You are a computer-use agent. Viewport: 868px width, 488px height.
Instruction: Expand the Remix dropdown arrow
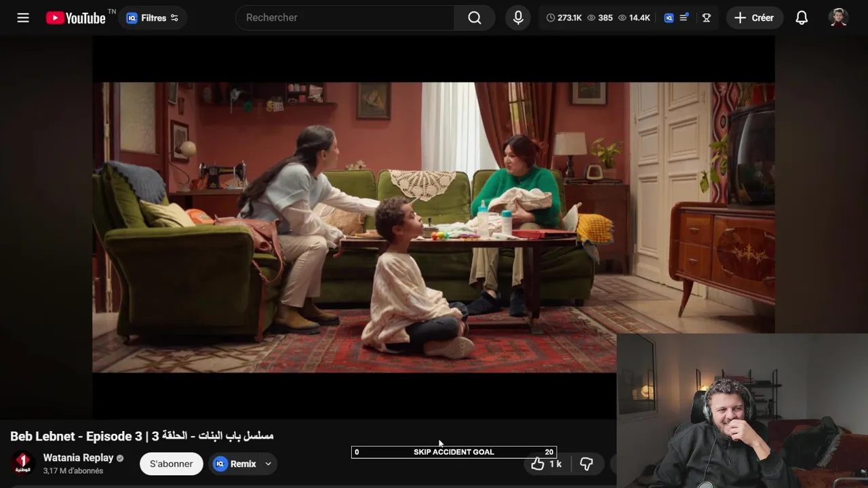click(x=269, y=464)
